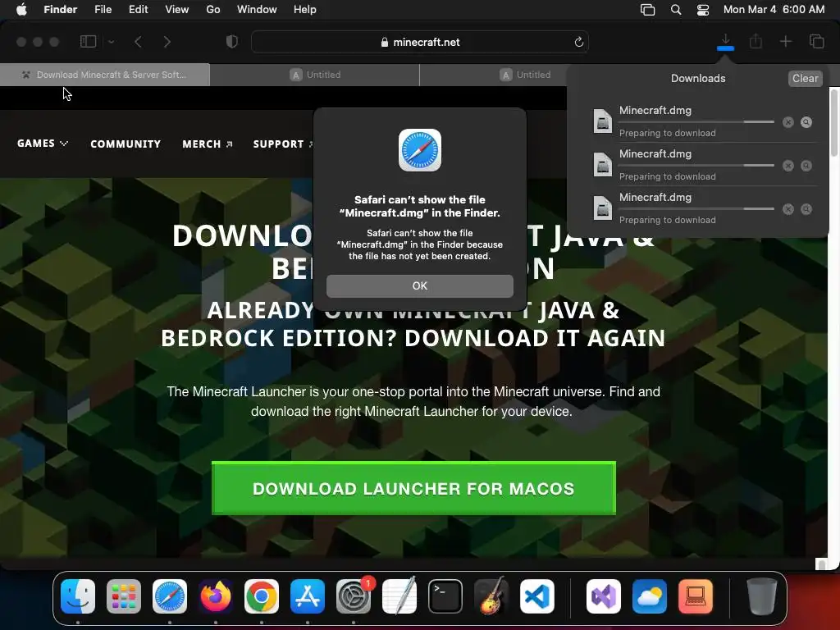Click Download Launcher for macOS button

[413, 489]
